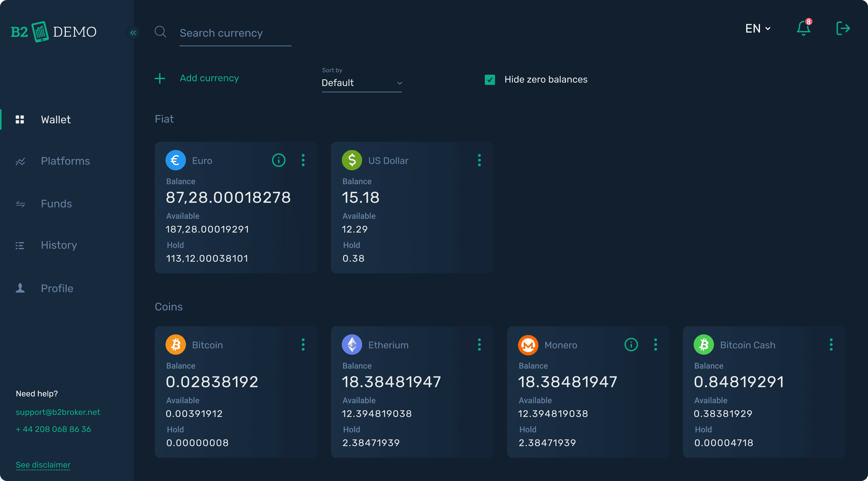The width and height of the screenshot is (868, 481).
Task: Open Bitcoin Cash card options menu
Action: tap(831, 344)
